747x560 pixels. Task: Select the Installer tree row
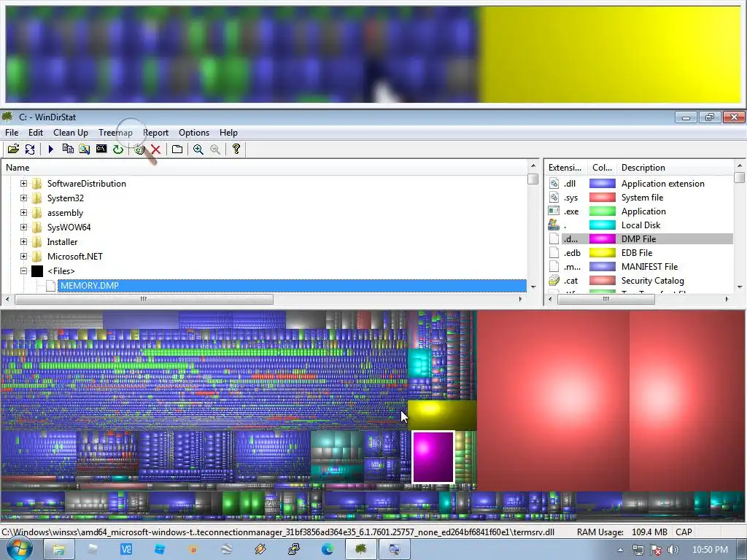[x=62, y=242]
